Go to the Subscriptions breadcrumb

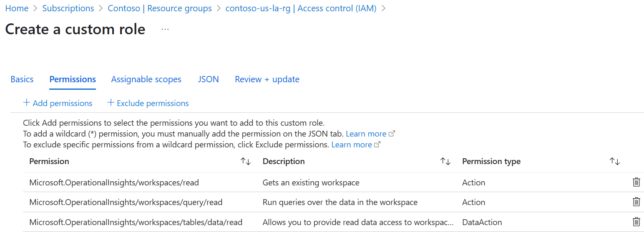(x=68, y=8)
